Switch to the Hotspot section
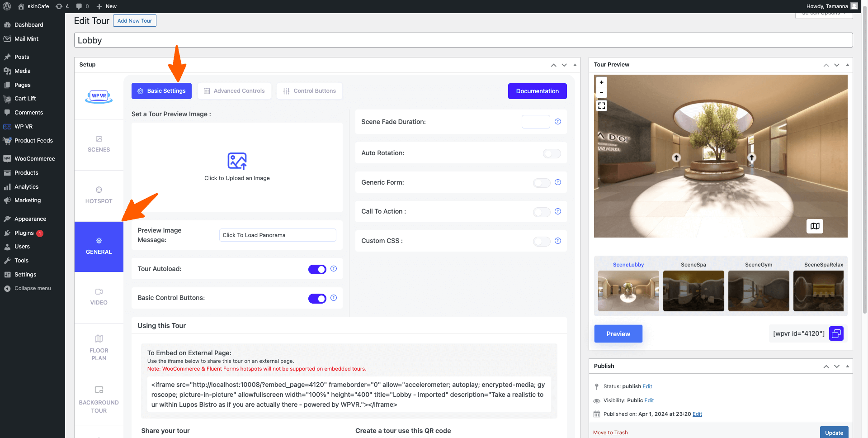 tap(99, 196)
